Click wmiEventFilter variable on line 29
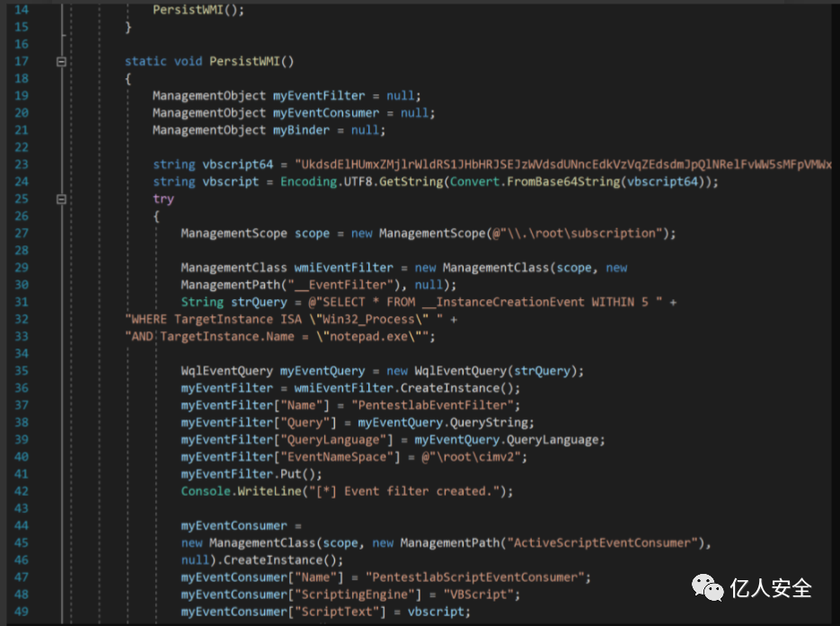Viewport: 840px width, 626px height. [343, 268]
